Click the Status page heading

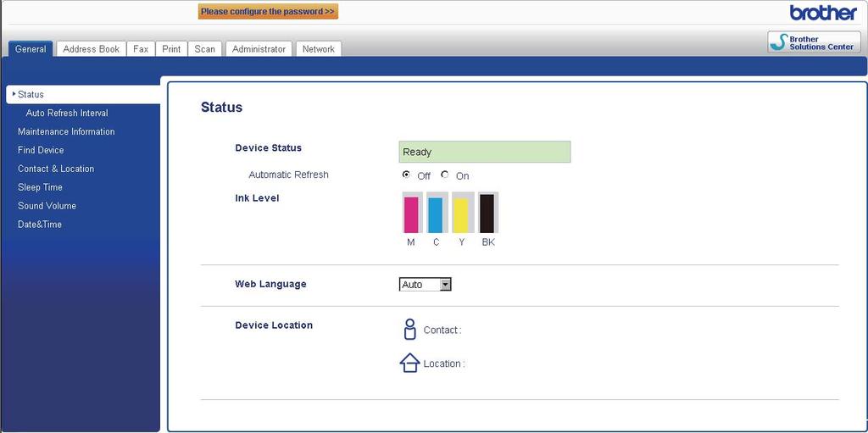(221, 108)
